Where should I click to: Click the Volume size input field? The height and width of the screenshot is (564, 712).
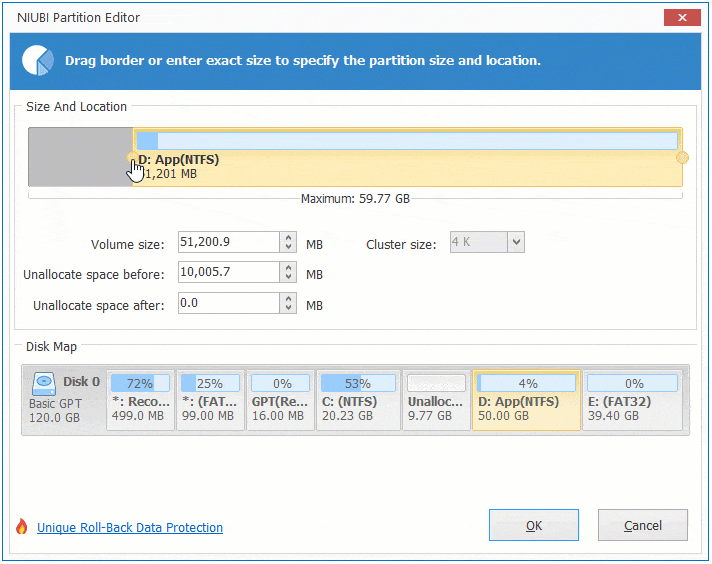228,242
